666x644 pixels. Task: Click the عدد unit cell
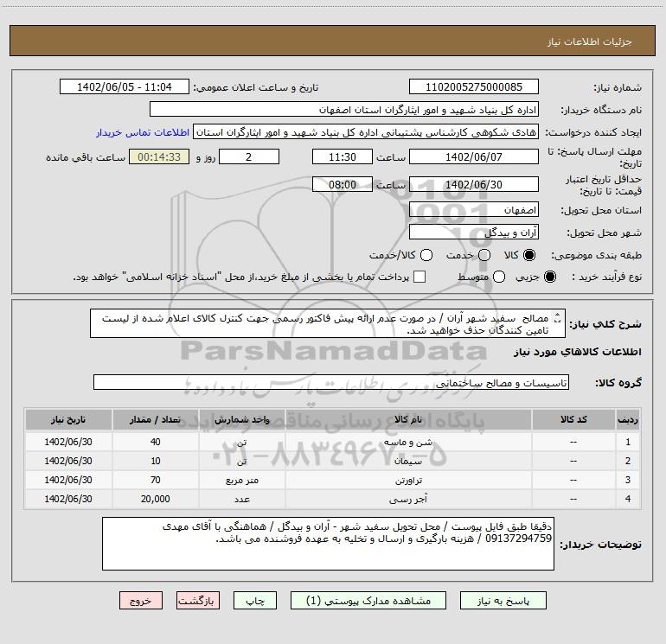point(241,500)
